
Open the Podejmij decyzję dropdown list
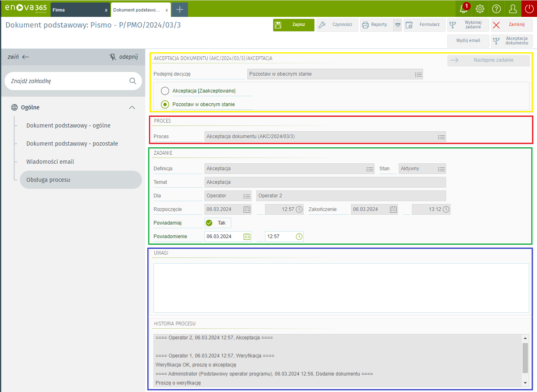[418, 74]
